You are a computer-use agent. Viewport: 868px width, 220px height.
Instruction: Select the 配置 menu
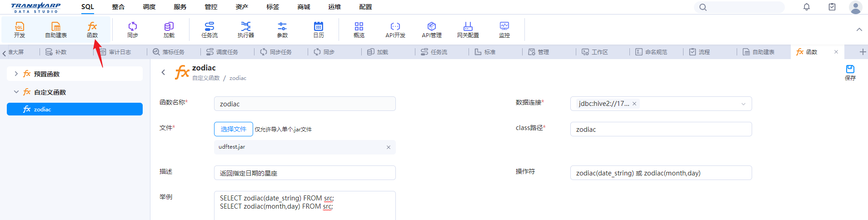pyautogui.click(x=365, y=7)
